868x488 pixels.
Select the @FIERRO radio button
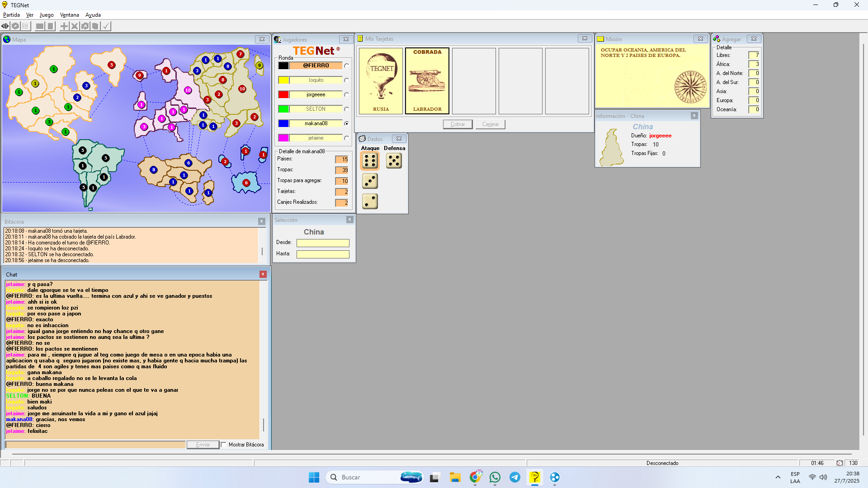point(347,66)
